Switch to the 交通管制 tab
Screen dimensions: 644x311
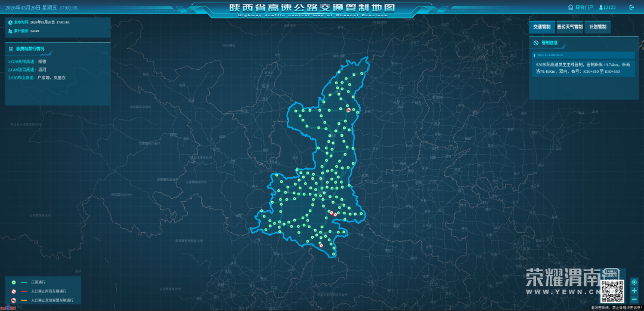pos(541,27)
